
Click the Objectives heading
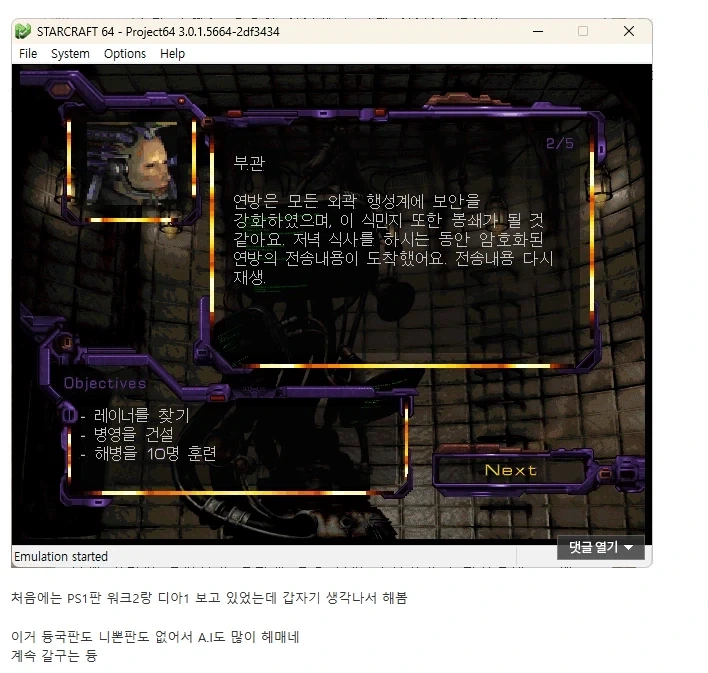[x=105, y=383]
